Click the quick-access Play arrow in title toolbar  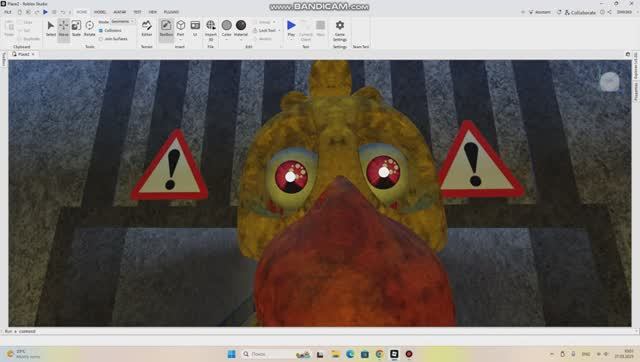45,12
